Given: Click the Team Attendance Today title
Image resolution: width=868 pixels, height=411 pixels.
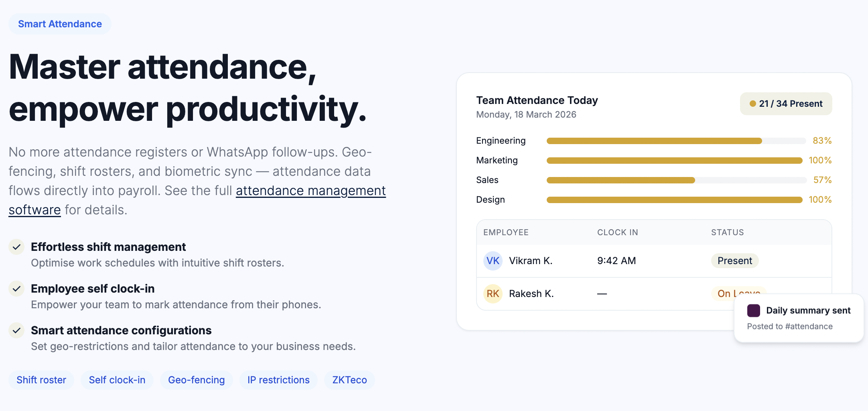Looking at the screenshot, I should [537, 100].
